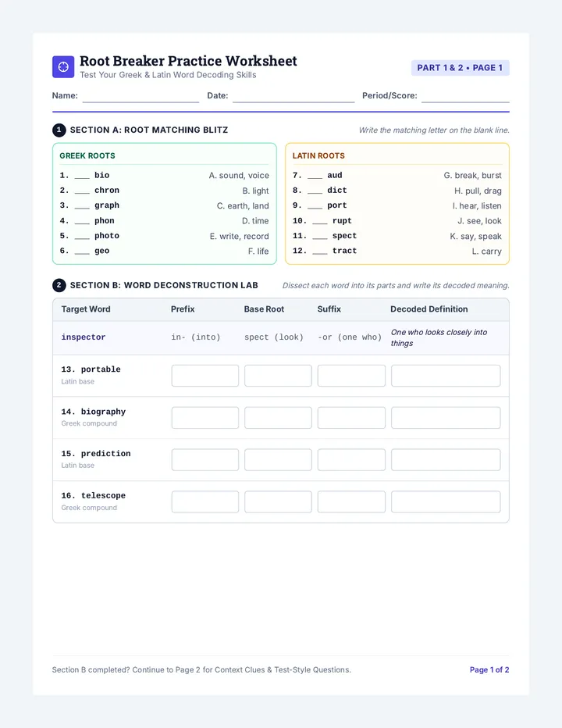Click the answer blank for phon
Image resolution: width=562 pixels, height=728 pixels.
point(82,223)
